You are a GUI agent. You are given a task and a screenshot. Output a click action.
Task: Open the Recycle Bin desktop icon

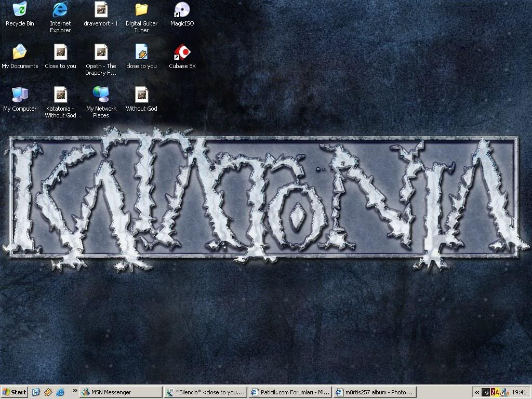(20, 10)
